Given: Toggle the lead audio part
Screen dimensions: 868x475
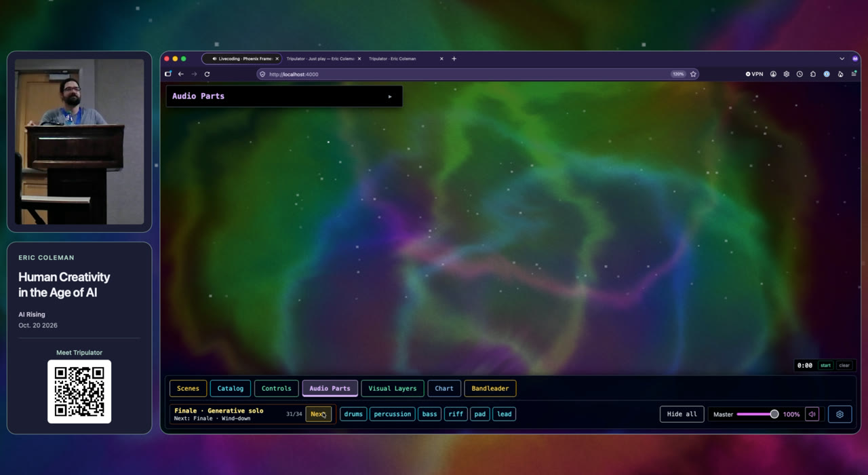Looking at the screenshot, I should click(505, 414).
